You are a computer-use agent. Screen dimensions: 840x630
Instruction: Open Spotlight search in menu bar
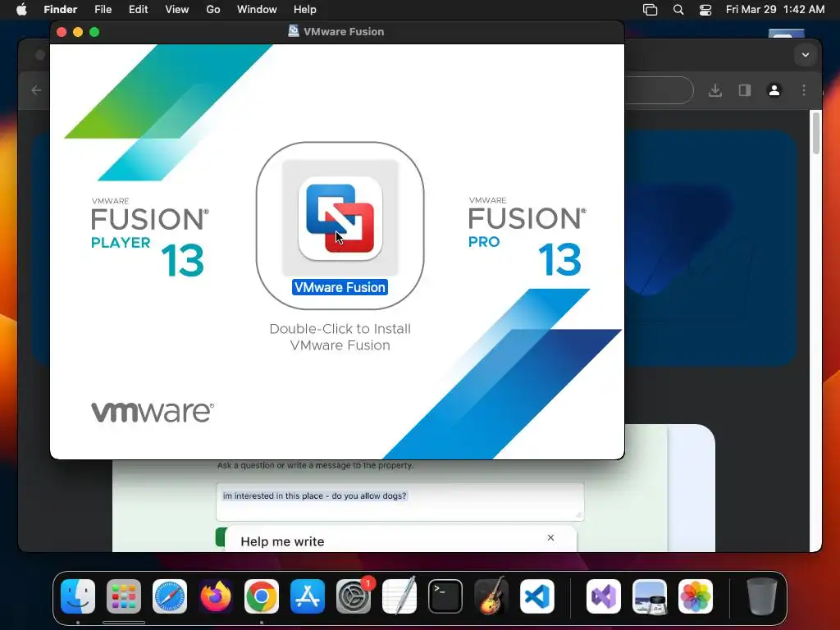coord(678,10)
